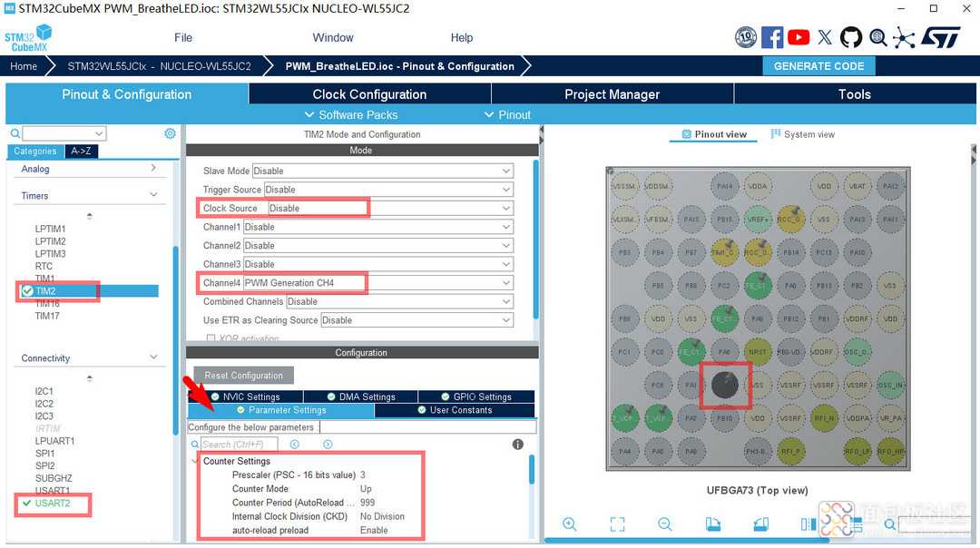Expand the Software Packs menu

click(x=351, y=115)
